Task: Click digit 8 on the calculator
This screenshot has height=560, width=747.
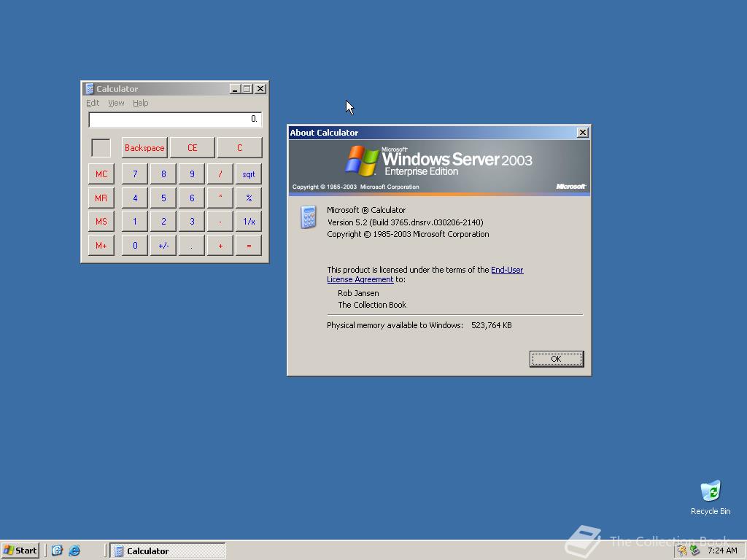Action: [163, 174]
